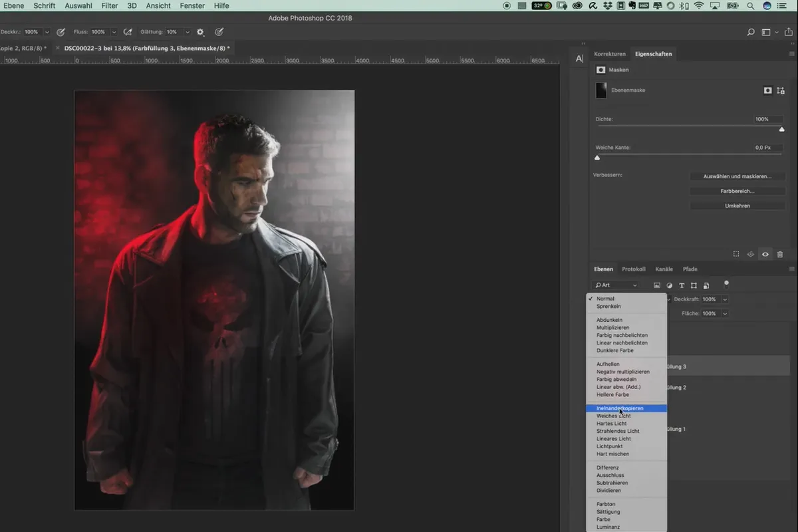Open the smoothing options gear icon
The width and height of the screenshot is (798, 532).
200,32
